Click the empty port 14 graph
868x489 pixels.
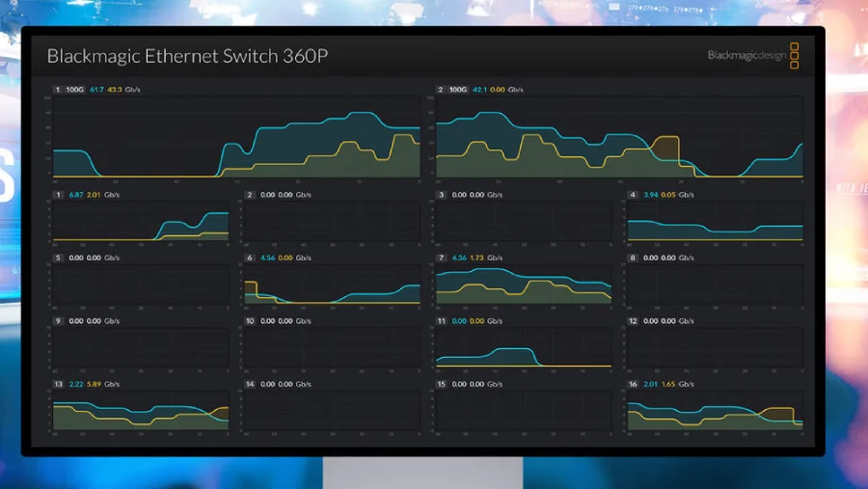(x=333, y=412)
